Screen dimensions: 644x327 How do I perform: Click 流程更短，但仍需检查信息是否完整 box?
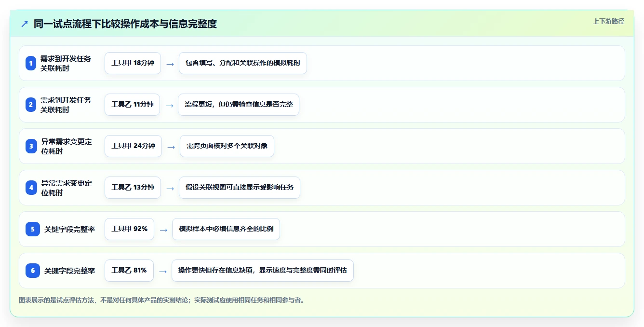pos(239,105)
